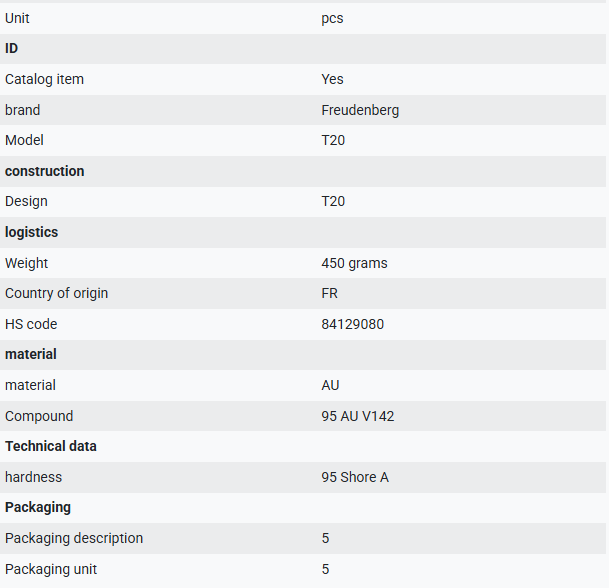Select the 95 Shore A hardness value
609x588 pixels.
355,477
